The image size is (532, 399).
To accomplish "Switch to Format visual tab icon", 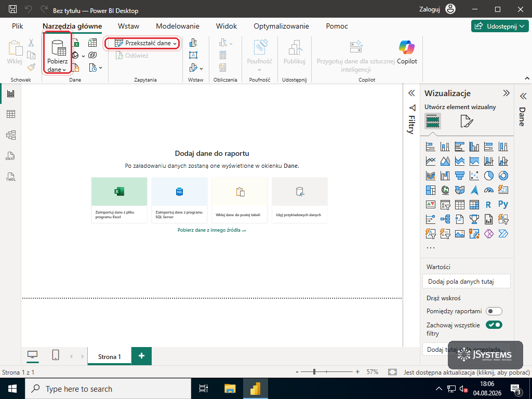I will (x=467, y=121).
